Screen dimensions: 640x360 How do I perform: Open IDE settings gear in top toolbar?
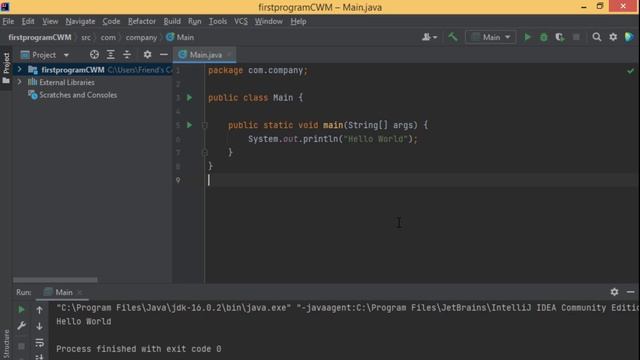tap(613, 37)
